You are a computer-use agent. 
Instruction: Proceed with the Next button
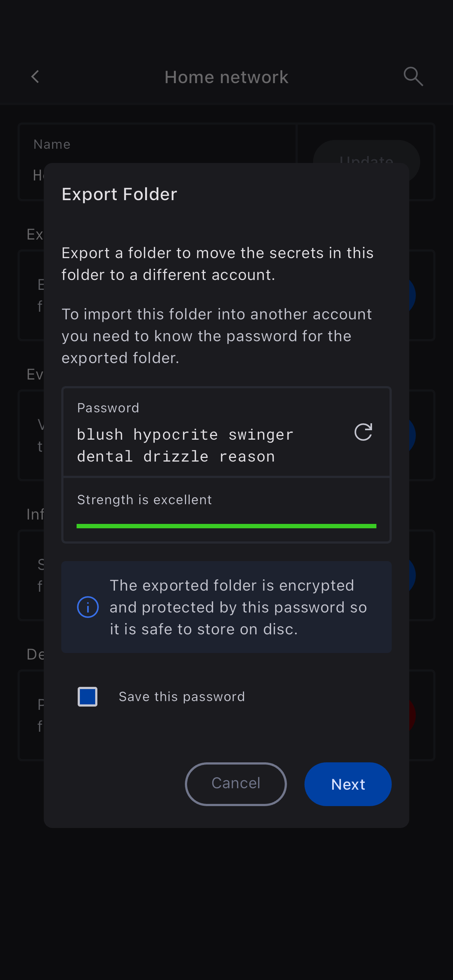pos(348,784)
